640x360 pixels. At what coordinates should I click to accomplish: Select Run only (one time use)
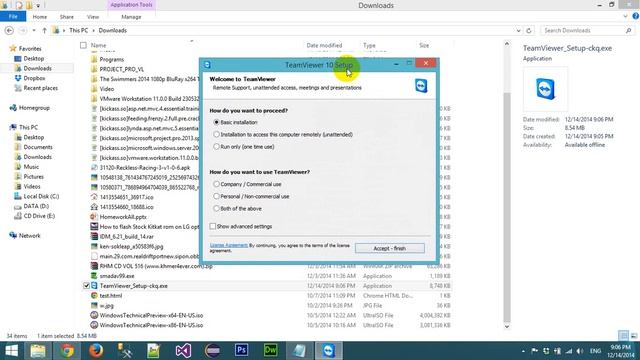(x=216, y=147)
